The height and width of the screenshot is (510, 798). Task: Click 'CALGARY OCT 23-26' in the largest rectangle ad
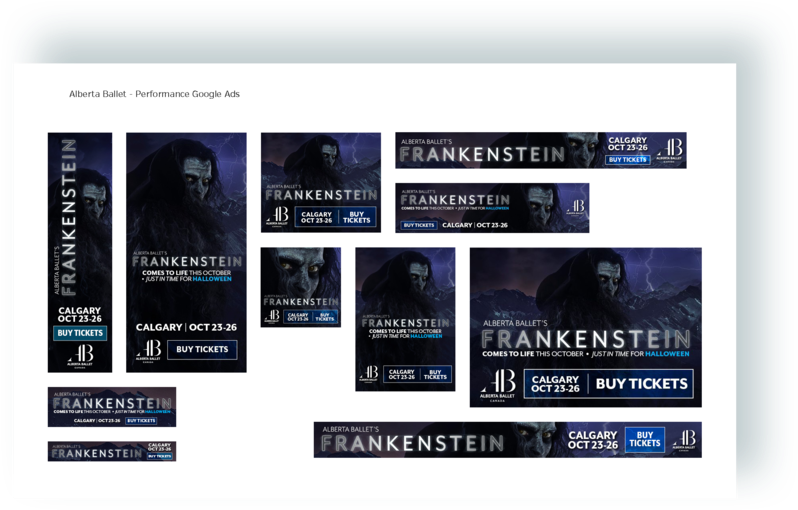[555, 384]
